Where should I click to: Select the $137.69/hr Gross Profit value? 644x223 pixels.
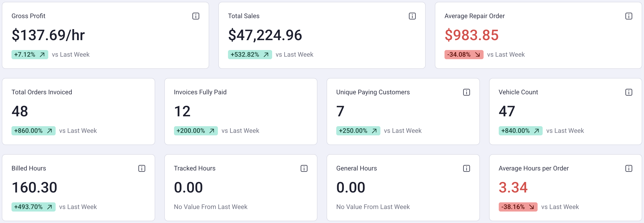48,35
